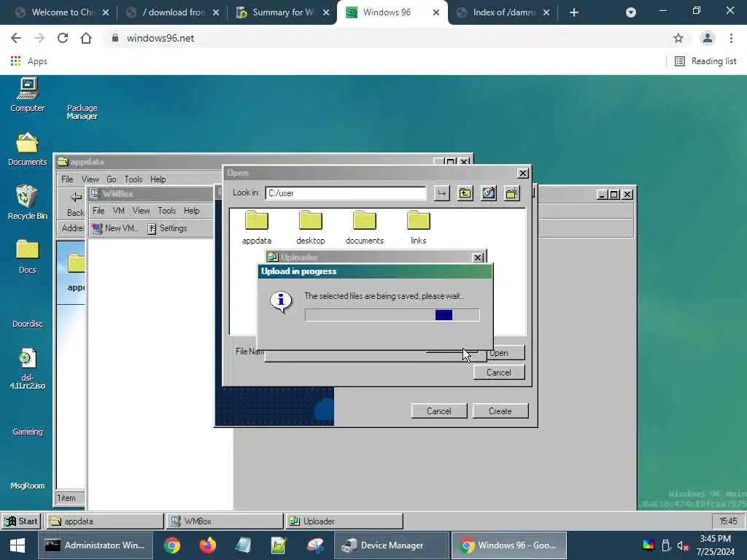Create new folder in Open dialog toolbar
The height and width of the screenshot is (560, 747).
point(512,193)
